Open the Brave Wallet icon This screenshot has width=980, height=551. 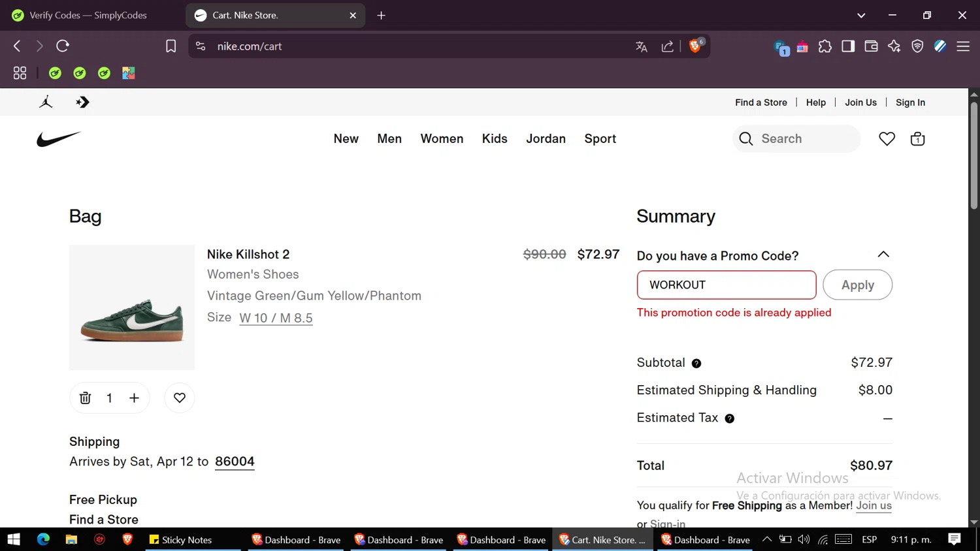tap(871, 46)
